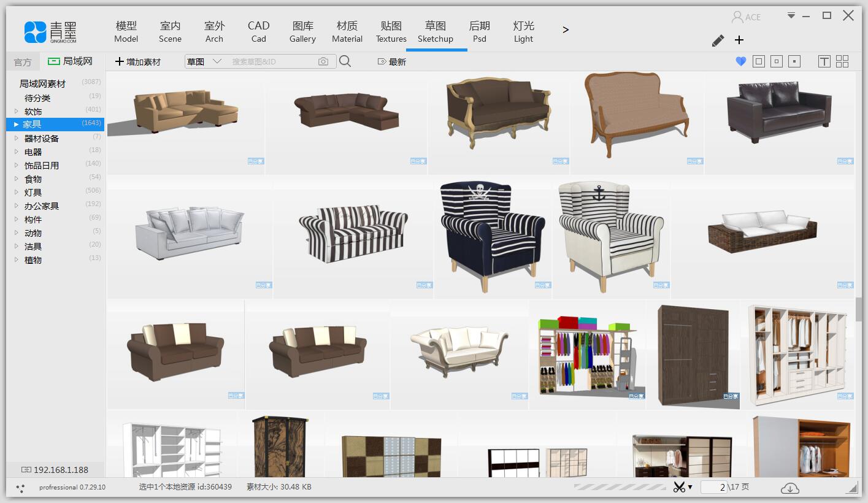Open the 贴图 Textures tab
868x503 pixels.
pos(391,32)
